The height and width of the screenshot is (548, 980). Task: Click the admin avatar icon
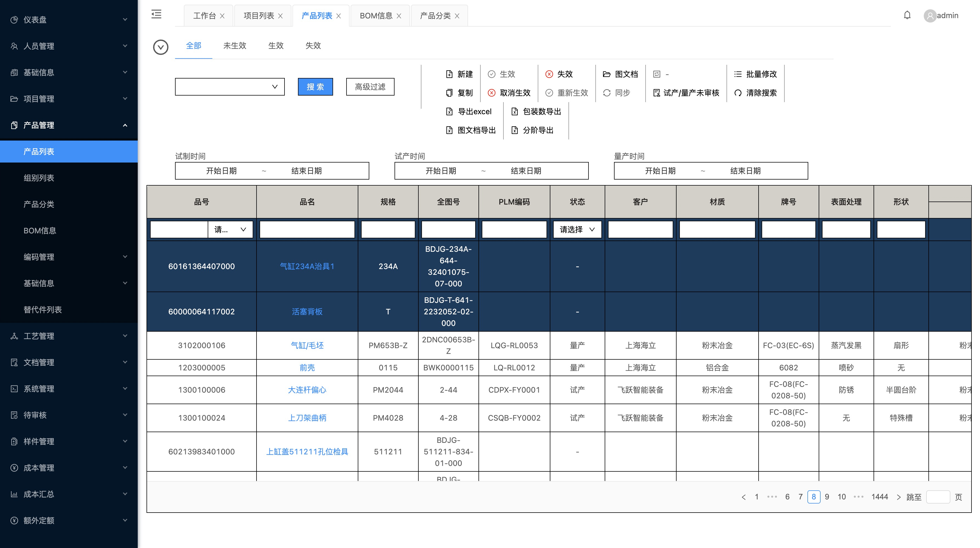pos(930,16)
